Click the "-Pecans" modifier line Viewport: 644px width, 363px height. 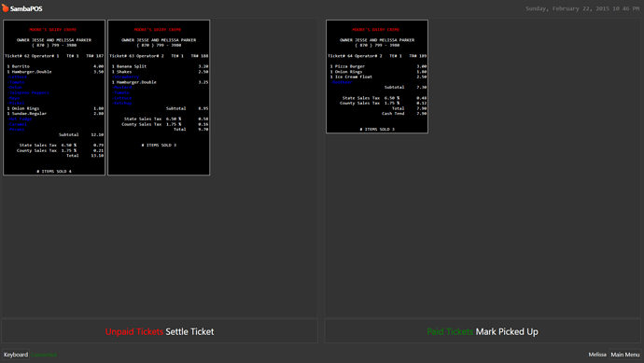pos(16,130)
